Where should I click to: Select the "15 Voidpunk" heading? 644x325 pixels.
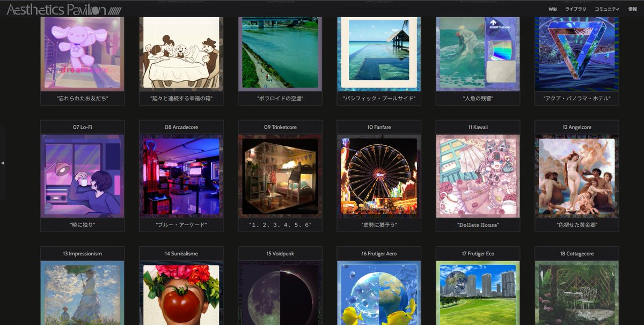280,253
